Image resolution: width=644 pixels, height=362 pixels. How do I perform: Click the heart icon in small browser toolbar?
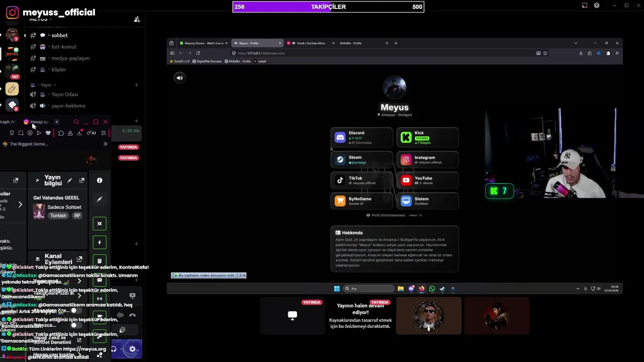coord(48,133)
